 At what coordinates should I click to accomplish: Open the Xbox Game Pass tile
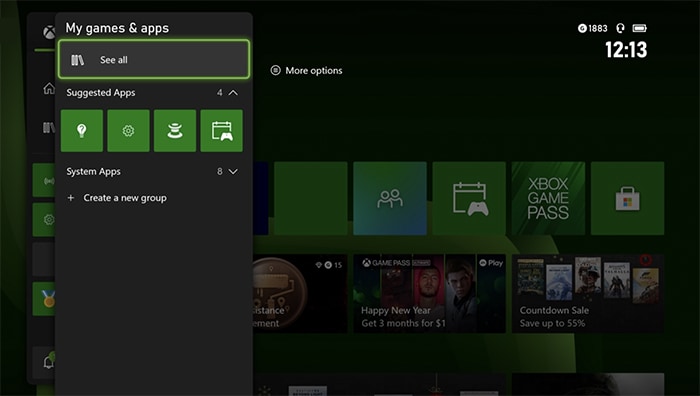click(x=548, y=198)
